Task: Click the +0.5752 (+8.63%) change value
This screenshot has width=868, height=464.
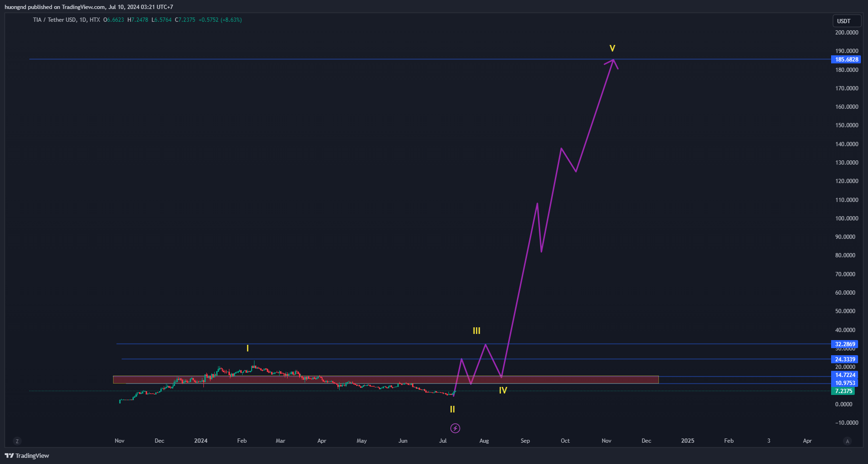Action: (220, 20)
